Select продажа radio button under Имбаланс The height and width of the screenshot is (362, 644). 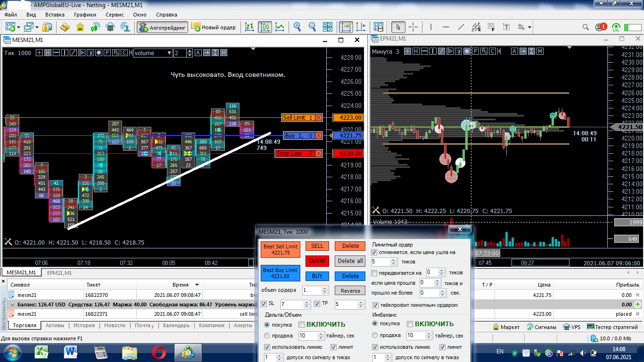coord(375,336)
